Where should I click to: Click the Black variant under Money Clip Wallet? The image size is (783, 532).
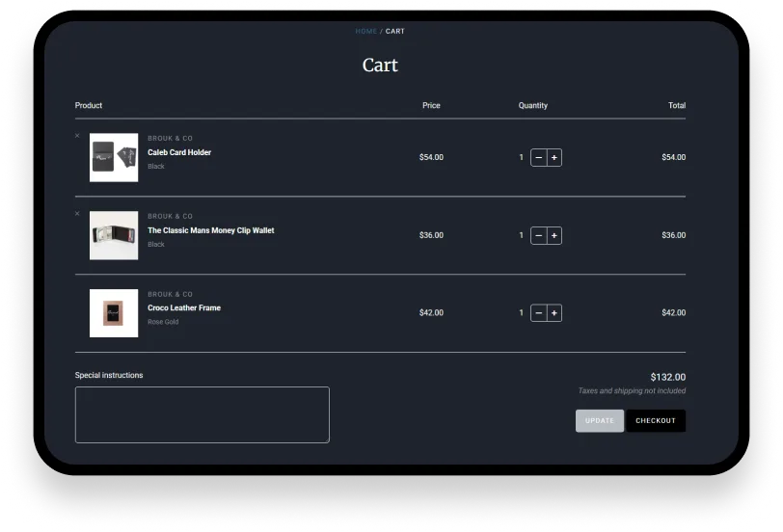point(156,244)
